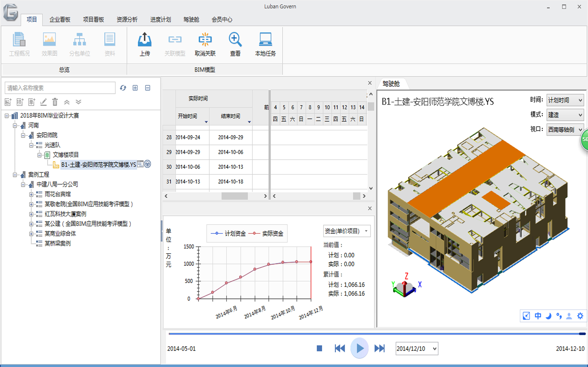Close the funds chart panel
The width and height of the screenshot is (588, 367).
coord(370,208)
